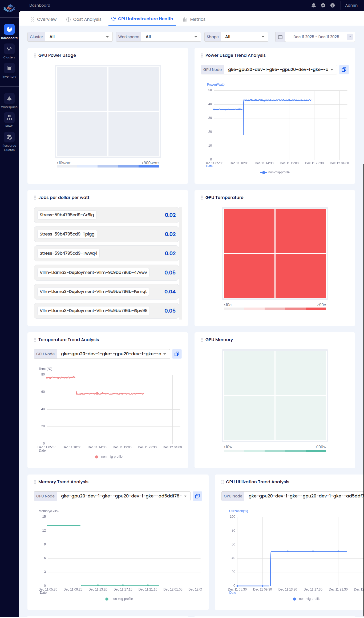The width and height of the screenshot is (364, 618).
Task: Click the Dashboard breadcrumb title
Action: 40,5
